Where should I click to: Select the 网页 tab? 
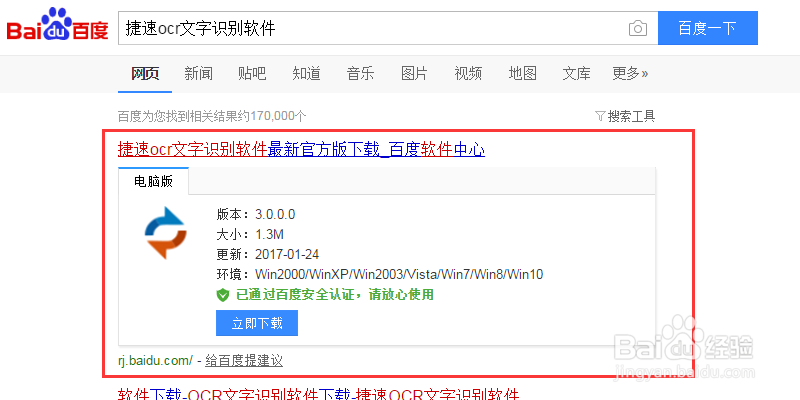(145, 74)
